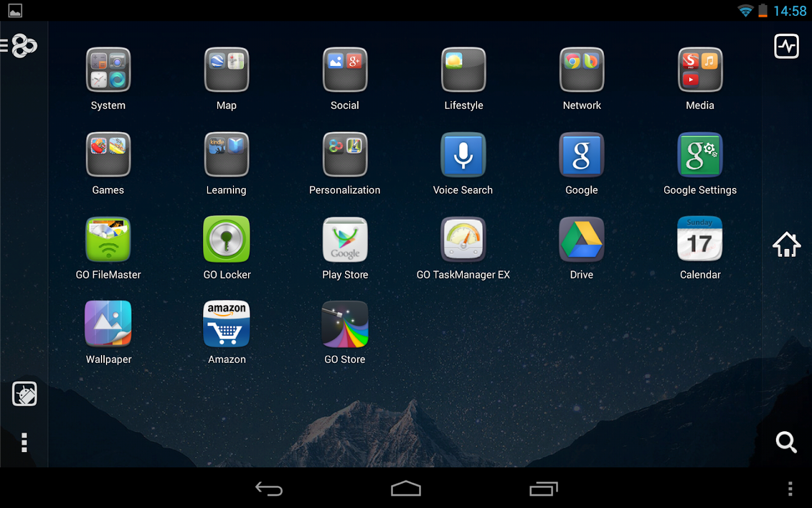Tap the Android back navigation button
The width and height of the screenshot is (812, 508).
269,489
